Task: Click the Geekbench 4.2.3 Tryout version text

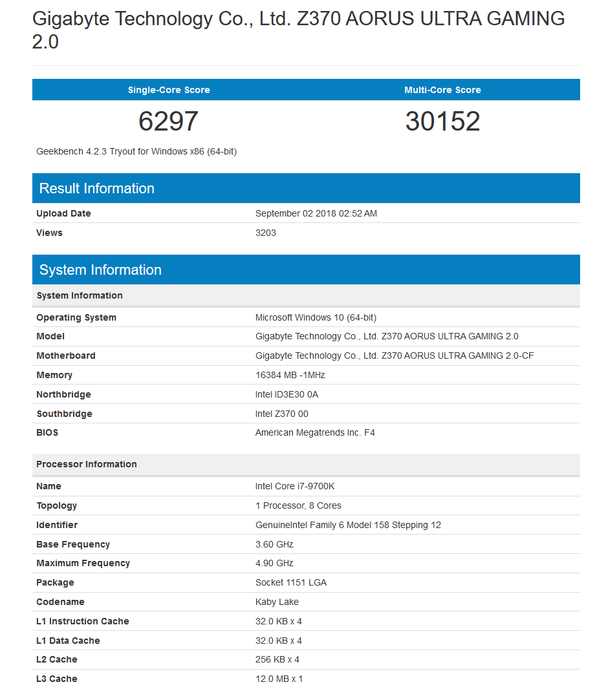Action: pyautogui.click(x=136, y=151)
